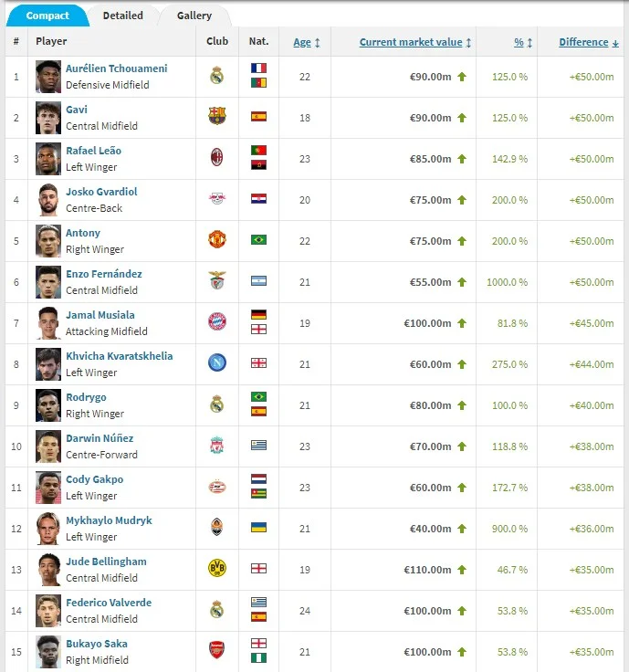Sort by Current market value header
The height and width of the screenshot is (672, 629).
click(411, 42)
